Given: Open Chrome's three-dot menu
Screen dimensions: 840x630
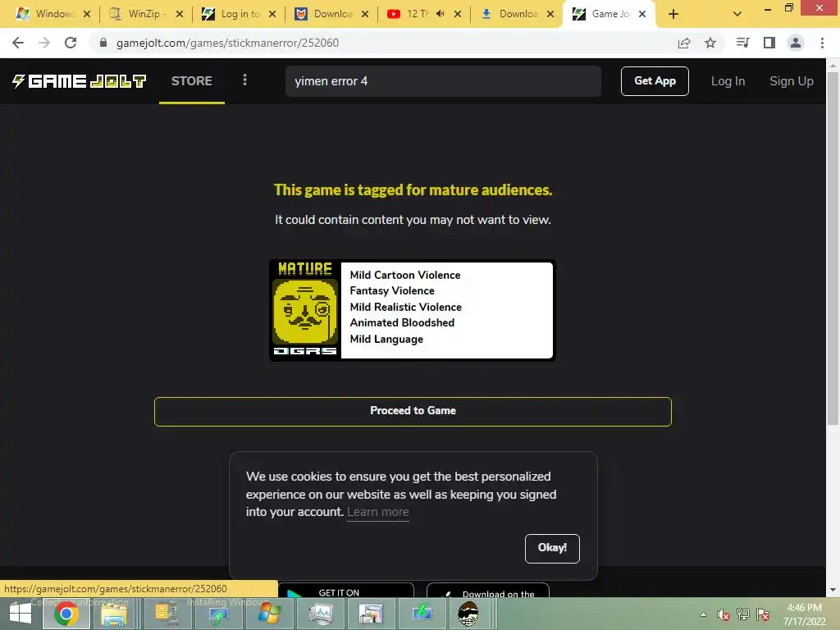Looking at the screenshot, I should [x=822, y=43].
